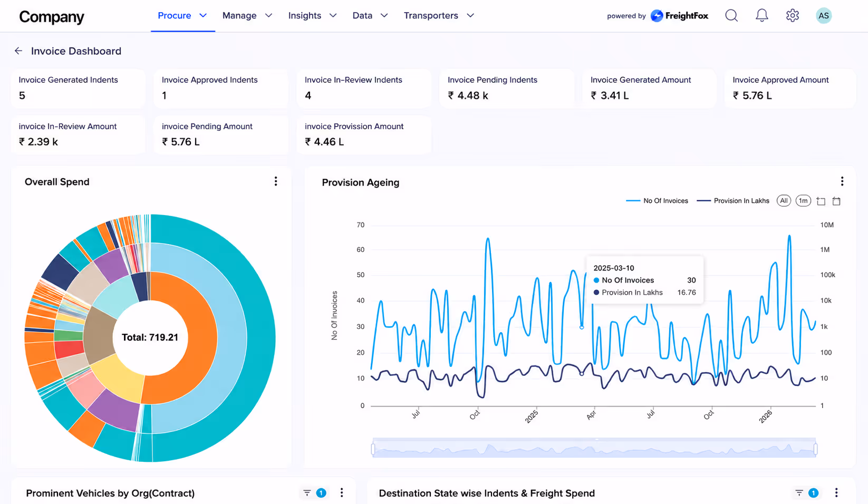
Task: Click the invoice Pending Amount card
Action: 221,135
